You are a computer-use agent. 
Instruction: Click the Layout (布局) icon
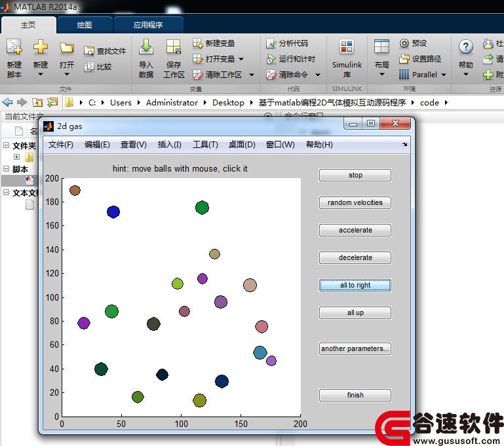381,47
